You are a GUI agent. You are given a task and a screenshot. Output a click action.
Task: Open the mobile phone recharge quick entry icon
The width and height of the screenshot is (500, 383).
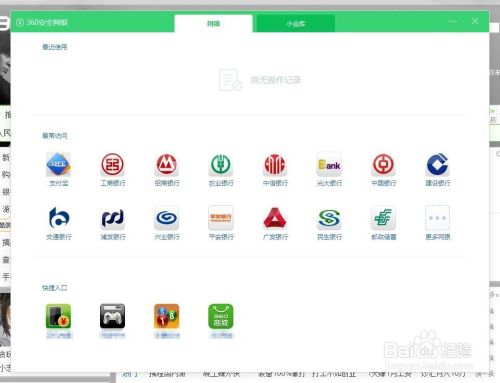(58, 316)
